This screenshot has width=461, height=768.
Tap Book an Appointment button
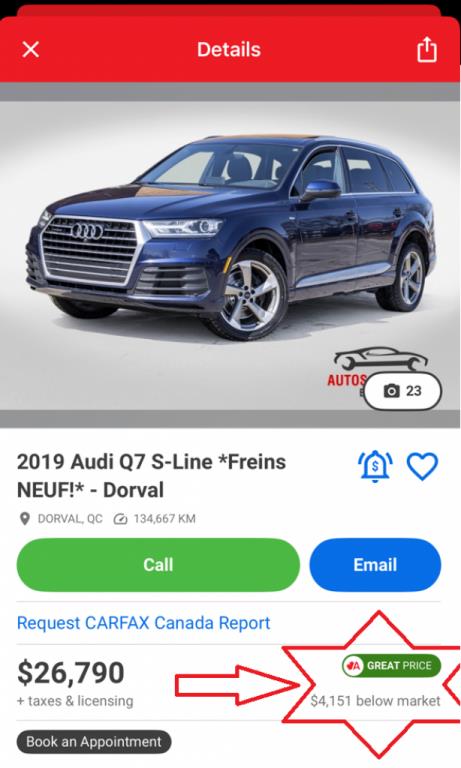click(x=94, y=742)
